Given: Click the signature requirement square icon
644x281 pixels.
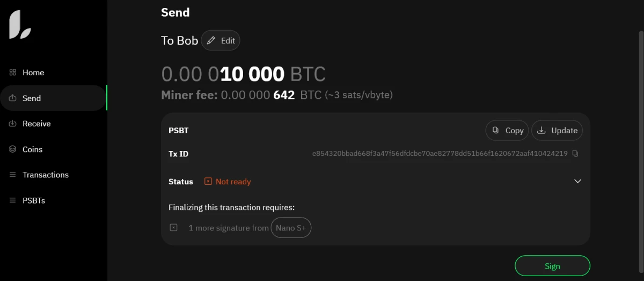Looking at the screenshot, I should click(173, 228).
